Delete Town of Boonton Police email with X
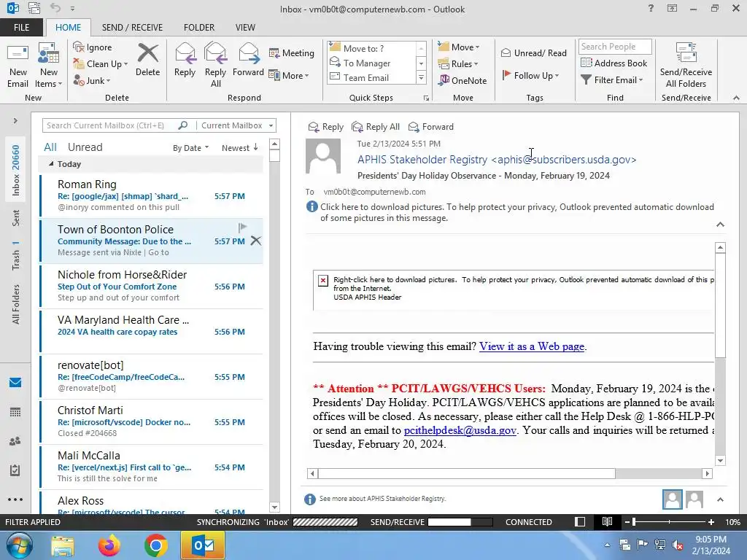This screenshot has height=560, width=747. (256, 241)
